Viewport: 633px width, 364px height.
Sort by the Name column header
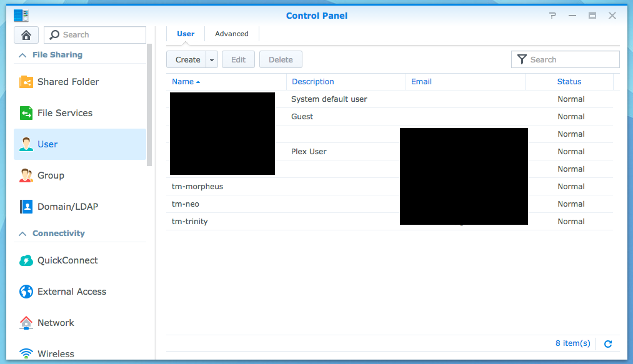(183, 82)
